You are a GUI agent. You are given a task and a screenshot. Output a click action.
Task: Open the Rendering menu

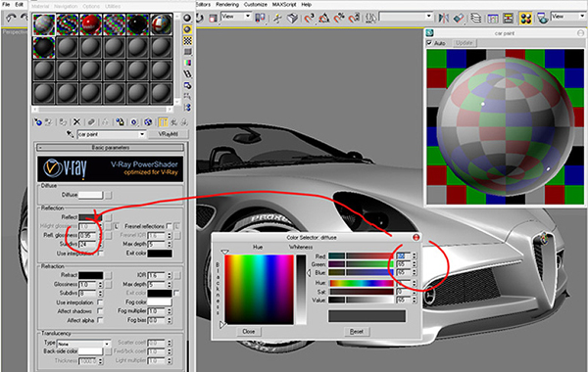point(227,5)
